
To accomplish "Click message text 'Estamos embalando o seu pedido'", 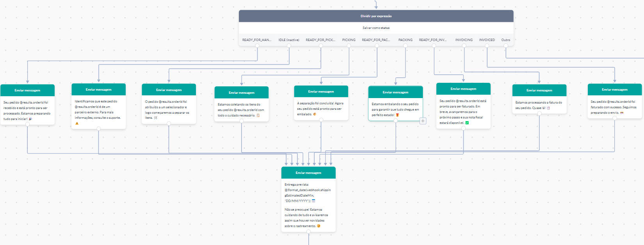I will click(395, 109).
